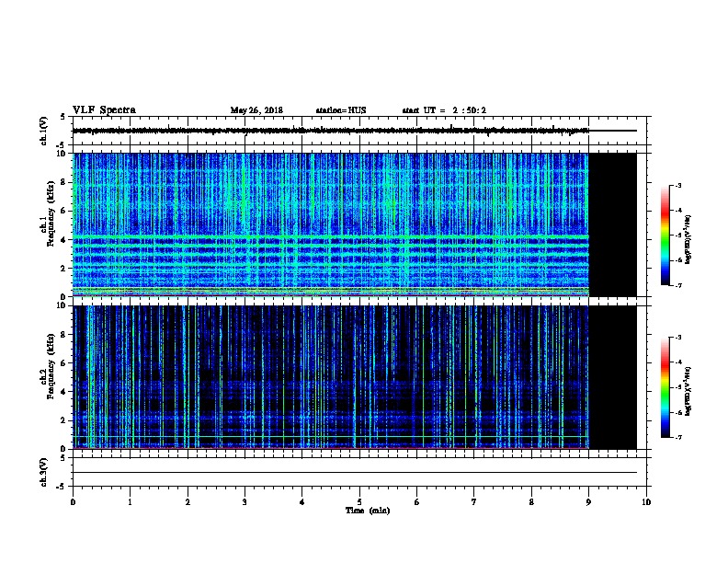728x563 pixels.
Task: Click the "station=HUS" label
Action: (341, 110)
